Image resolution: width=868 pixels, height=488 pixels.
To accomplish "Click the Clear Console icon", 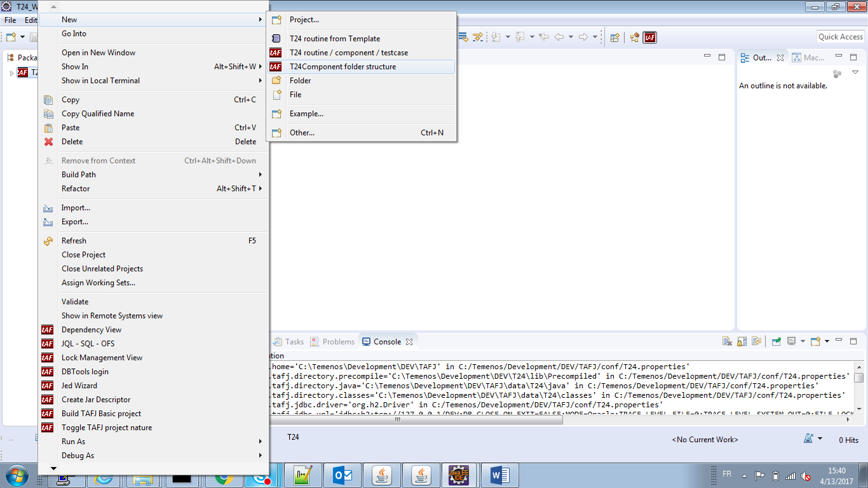I will tap(727, 342).
